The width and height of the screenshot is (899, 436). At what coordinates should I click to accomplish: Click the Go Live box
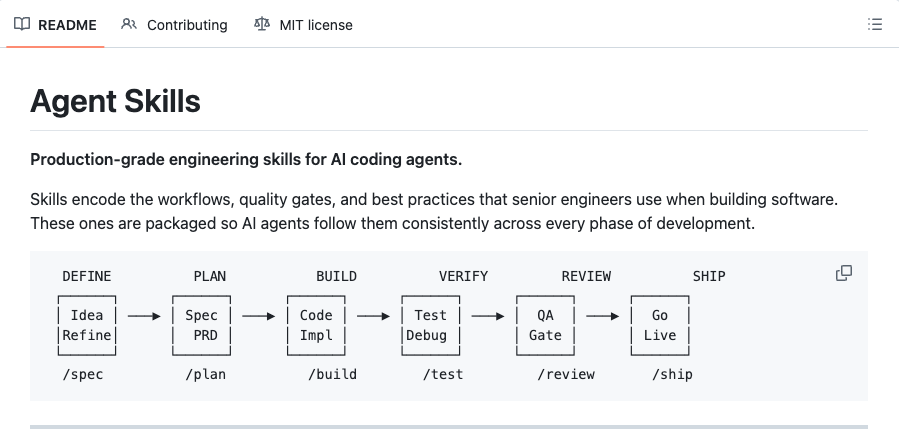660,325
